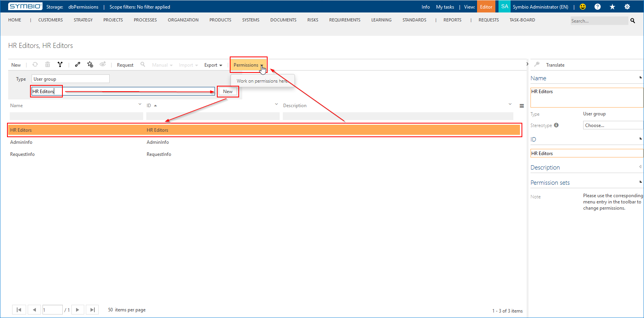
Task: Open the REPORTS menu
Action: coord(452,20)
